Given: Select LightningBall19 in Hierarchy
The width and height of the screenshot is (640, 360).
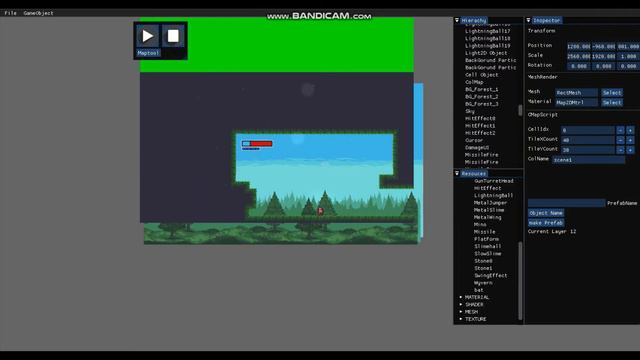Looking at the screenshot, I should click(x=487, y=46).
